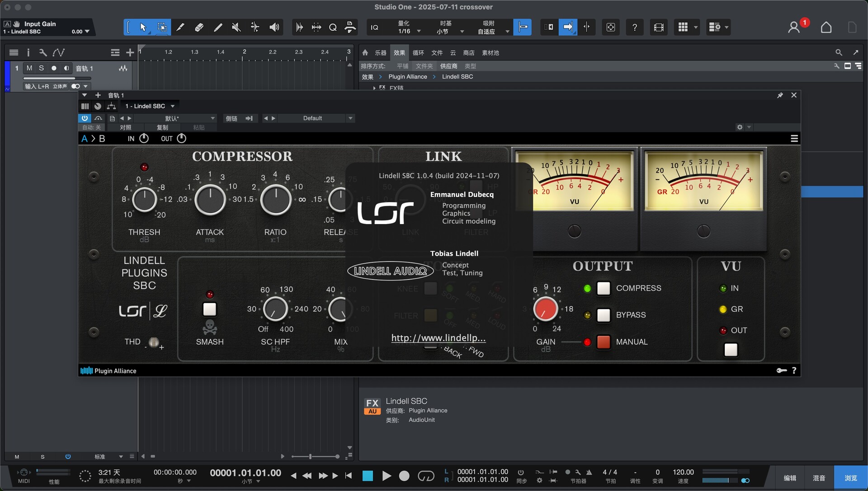Toggle monitor on 音轨 1
868x491 pixels.
(x=66, y=68)
